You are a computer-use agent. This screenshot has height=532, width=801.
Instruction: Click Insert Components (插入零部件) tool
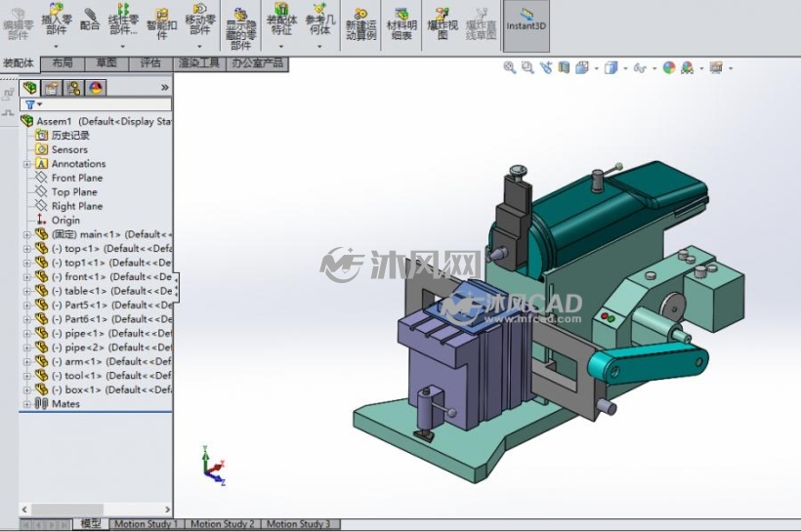57,20
